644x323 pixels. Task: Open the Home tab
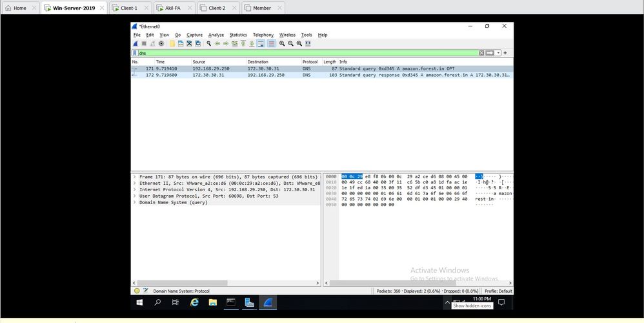coord(20,8)
